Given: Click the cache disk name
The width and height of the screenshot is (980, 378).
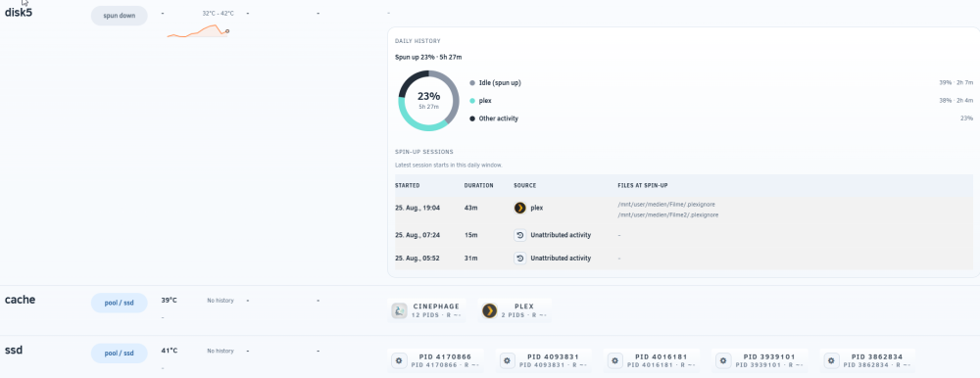Looking at the screenshot, I should [20, 300].
